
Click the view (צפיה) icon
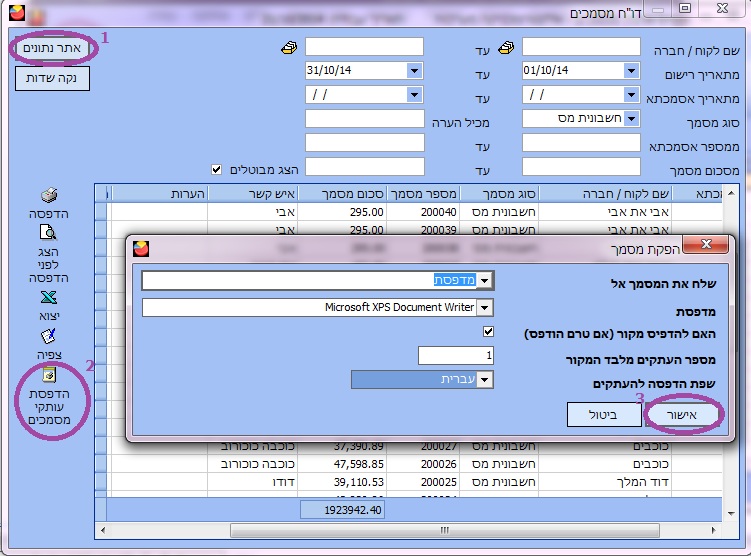[x=49, y=336]
